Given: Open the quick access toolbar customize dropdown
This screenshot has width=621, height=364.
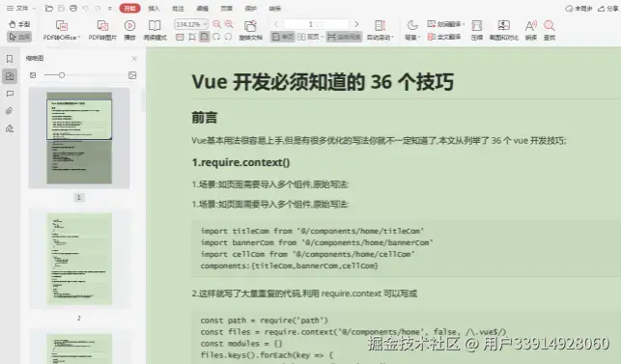Looking at the screenshot, I should pyautogui.click(x=110, y=9).
